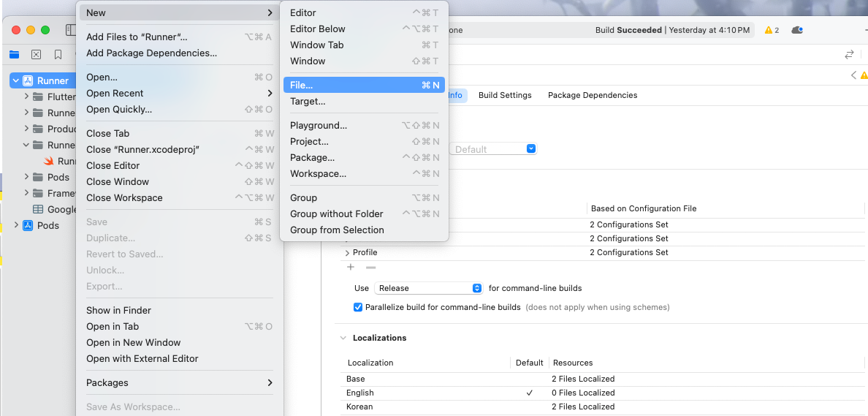Select Editor Below menu item

tap(365, 29)
